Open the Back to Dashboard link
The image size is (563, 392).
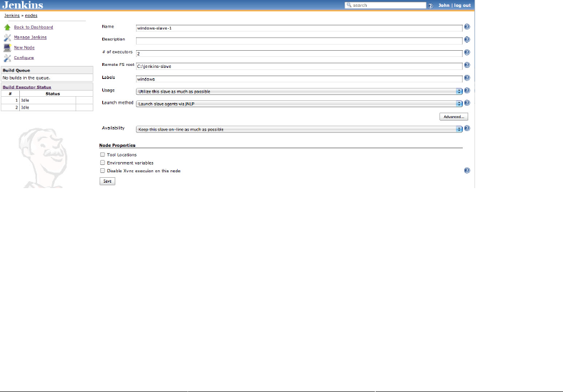[x=34, y=27]
